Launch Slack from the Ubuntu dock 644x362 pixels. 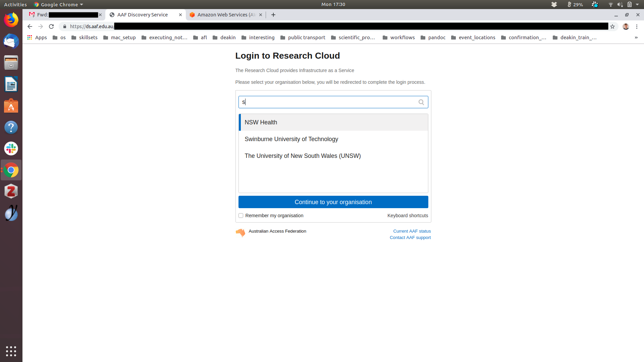[x=11, y=148]
